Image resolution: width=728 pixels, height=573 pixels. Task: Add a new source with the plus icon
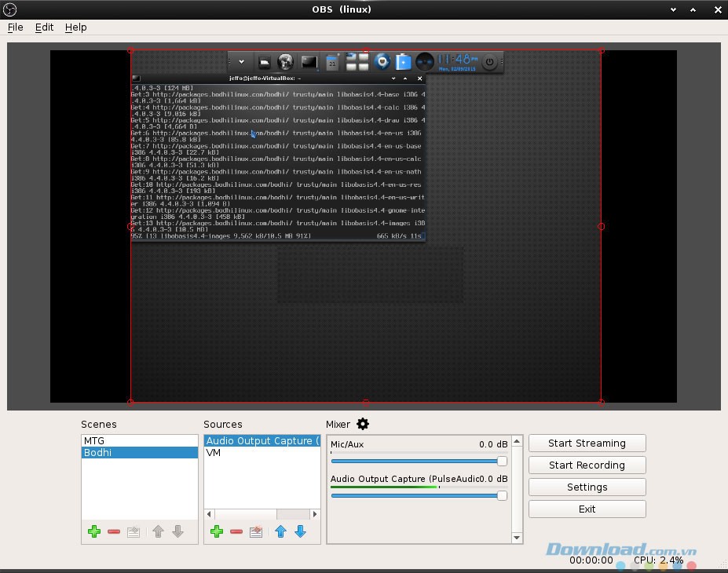pos(217,531)
